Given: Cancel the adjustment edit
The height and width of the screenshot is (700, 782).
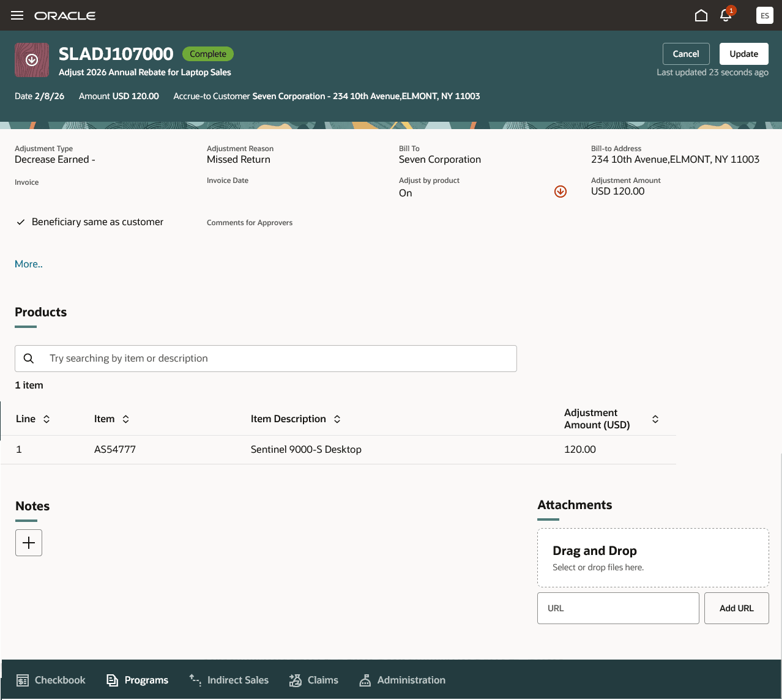Looking at the screenshot, I should 686,54.
